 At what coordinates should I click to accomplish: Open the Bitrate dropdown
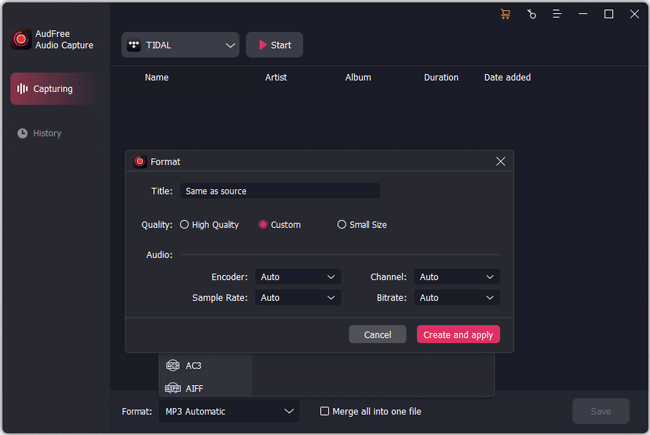pyautogui.click(x=457, y=298)
